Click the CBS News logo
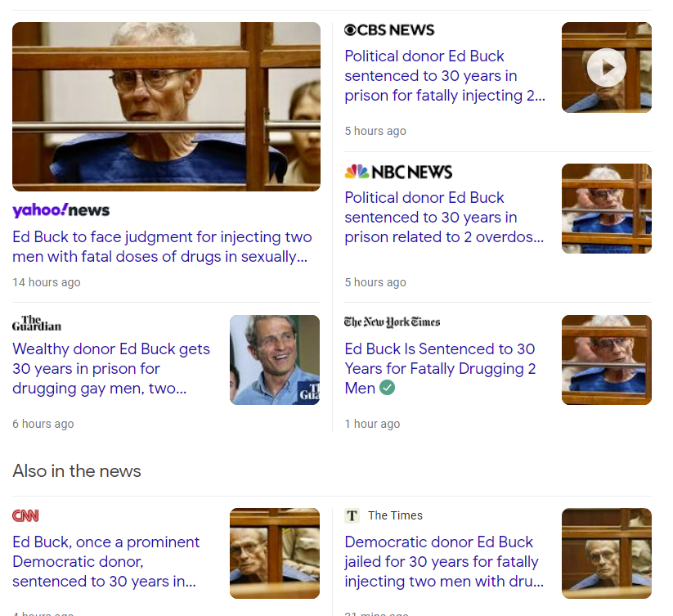 389,30
